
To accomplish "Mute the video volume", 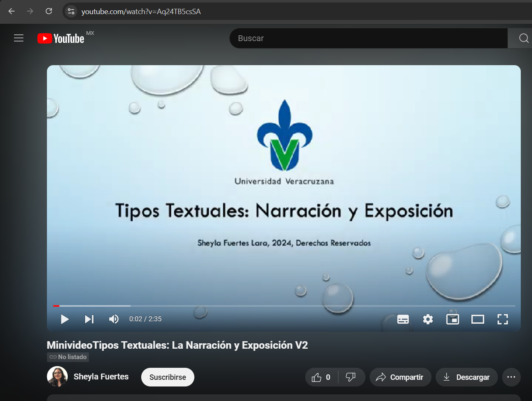I will point(113,319).
